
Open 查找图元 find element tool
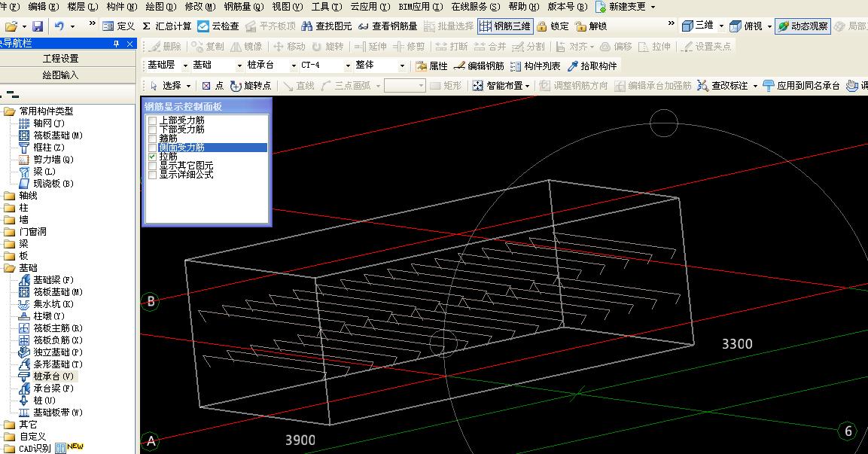pyautogui.click(x=327, y=26)
